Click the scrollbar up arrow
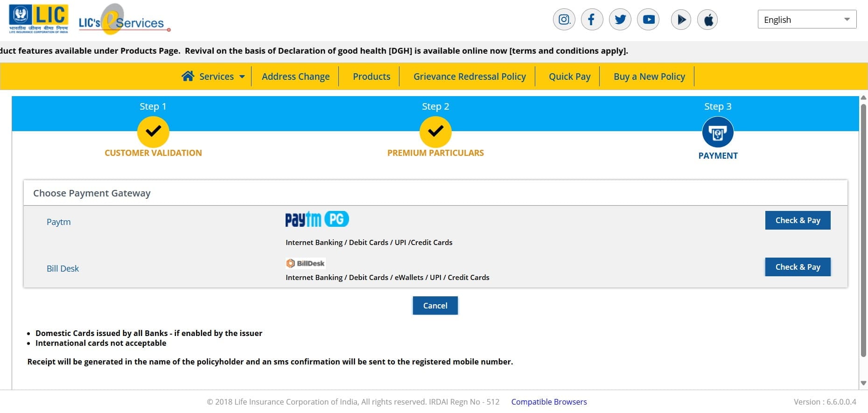This screenshot has width=868, height=413. coord(863,98)
